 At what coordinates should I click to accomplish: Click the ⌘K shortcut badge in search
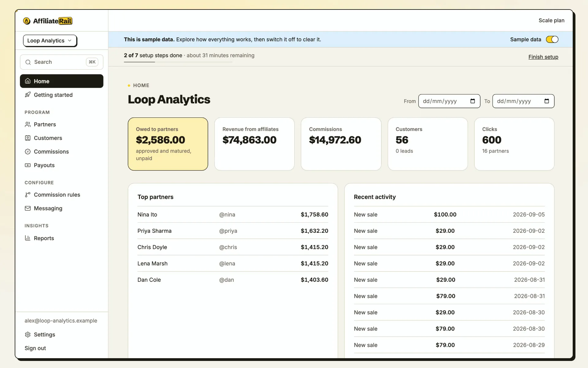coord(92,62)
